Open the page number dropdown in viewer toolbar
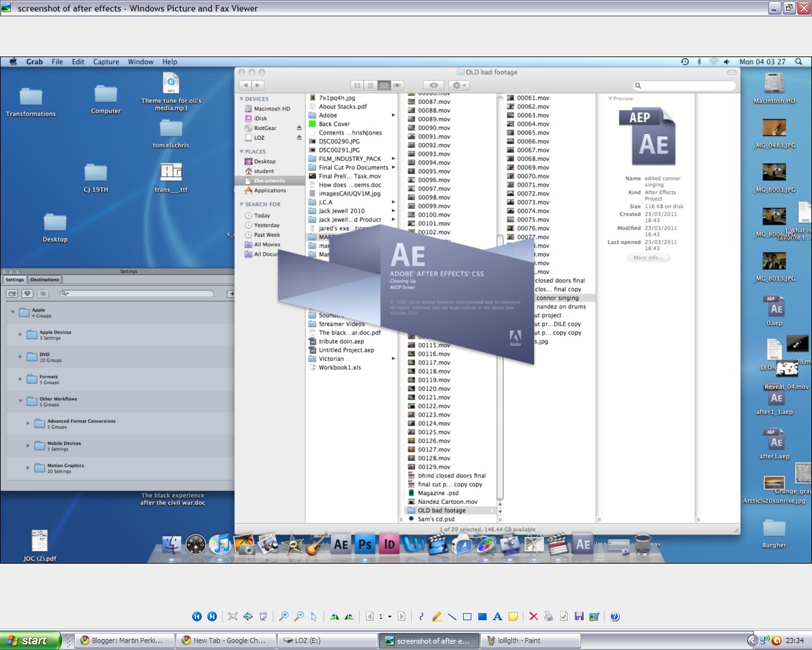The width and height of the screenshot is (812, 650). point(390,616)
